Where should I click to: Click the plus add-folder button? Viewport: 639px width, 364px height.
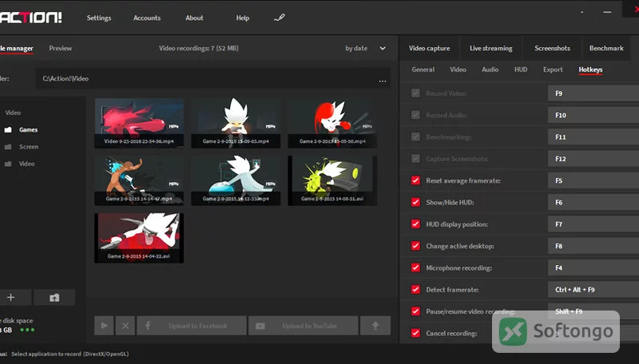click(11, 298)
